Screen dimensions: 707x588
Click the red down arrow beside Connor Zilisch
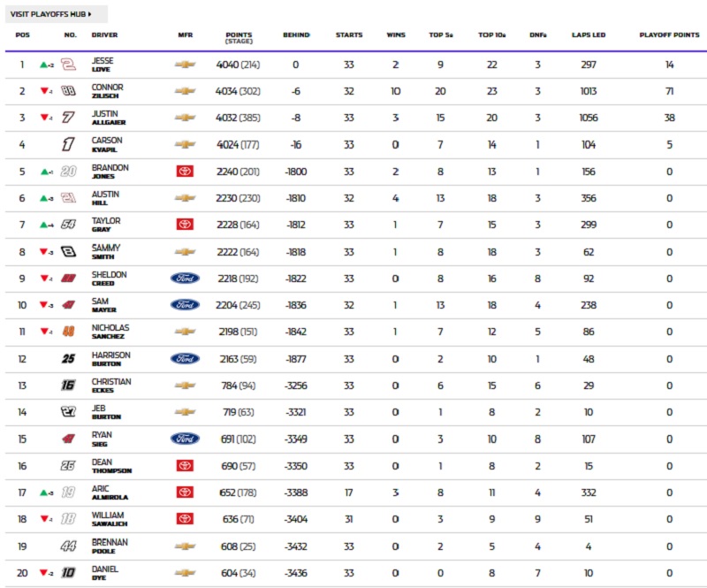point(44,91)
